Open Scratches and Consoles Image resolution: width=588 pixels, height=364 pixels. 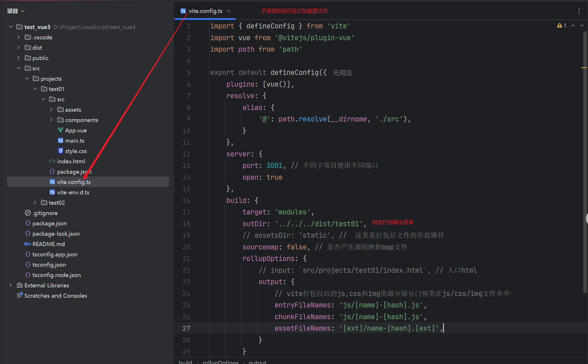click(x=55, y=295)
